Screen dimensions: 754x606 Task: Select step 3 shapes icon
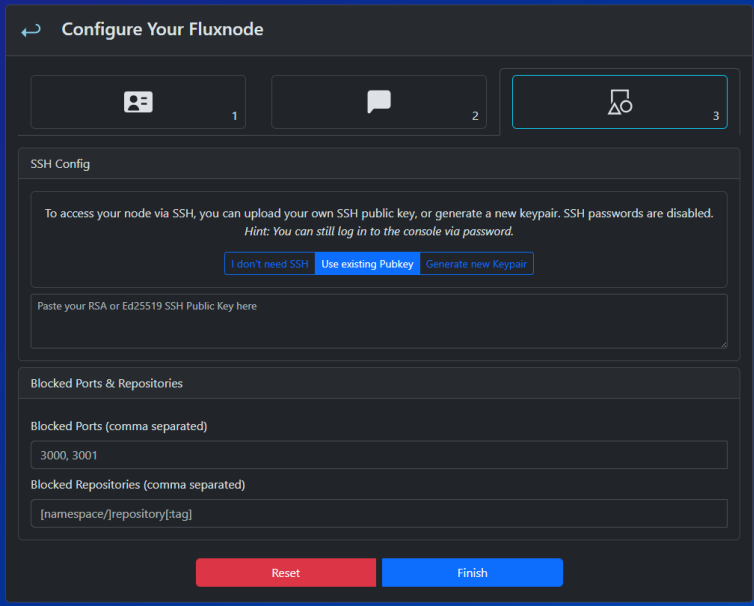(x=620, y=102)
